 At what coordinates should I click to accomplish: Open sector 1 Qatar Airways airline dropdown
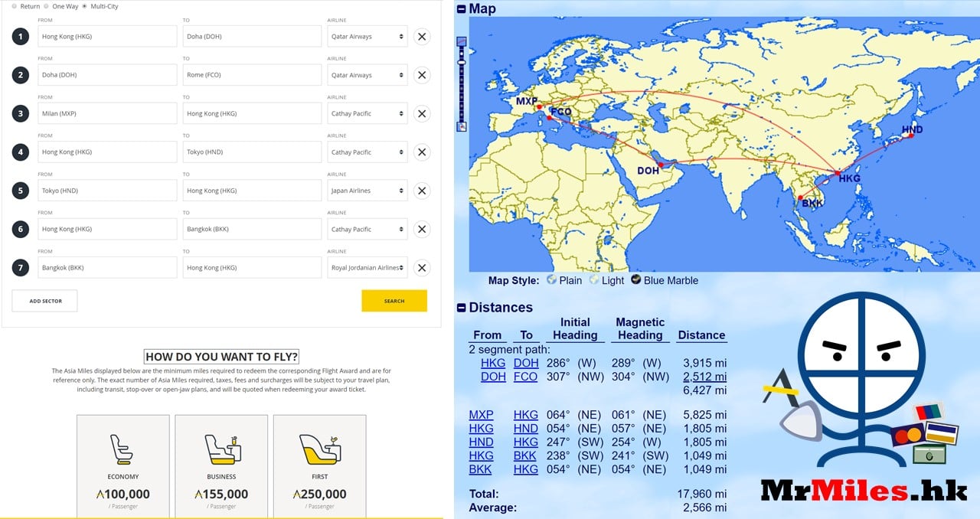[x=367, y=36]
